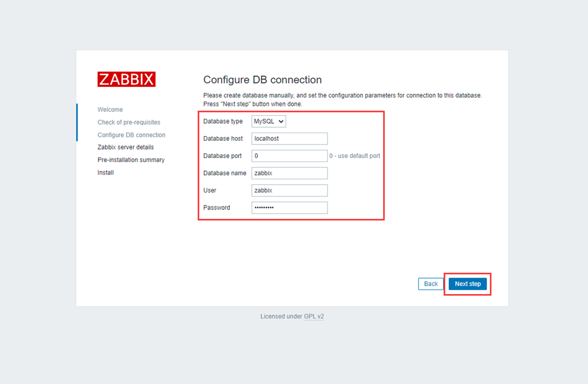Select Pre-installation summary step
The height and width of the screenshot is (384, 588).
[131, 160]
